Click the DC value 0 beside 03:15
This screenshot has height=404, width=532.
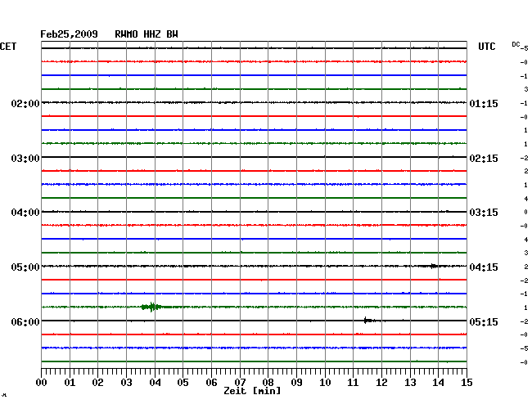[x=526, y=212]
